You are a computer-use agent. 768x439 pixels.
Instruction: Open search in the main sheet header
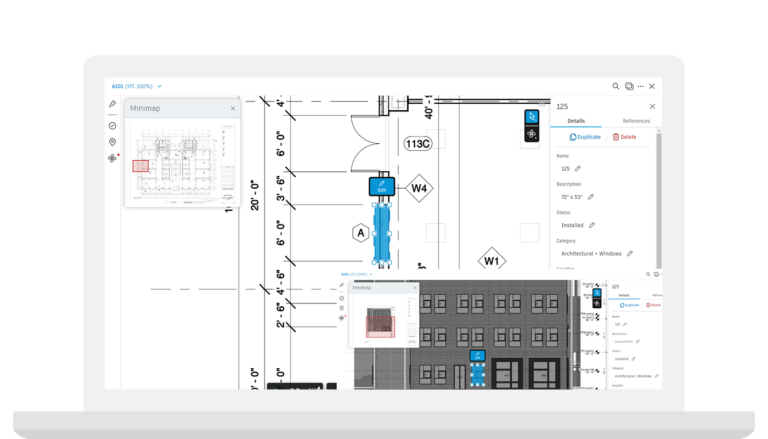coord(616,86)
